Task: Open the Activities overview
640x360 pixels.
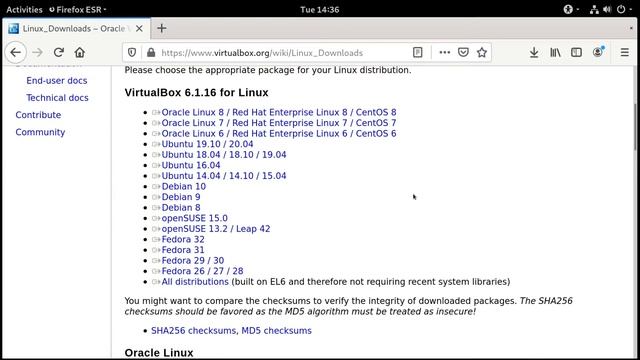Action: click(x=24, y=9)
